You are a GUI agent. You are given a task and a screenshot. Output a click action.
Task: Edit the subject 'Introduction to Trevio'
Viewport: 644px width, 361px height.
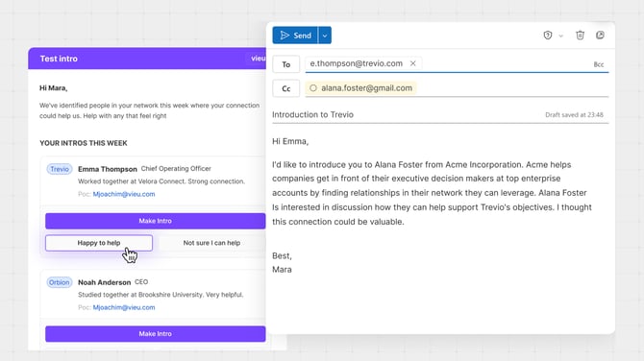[312, 115]
